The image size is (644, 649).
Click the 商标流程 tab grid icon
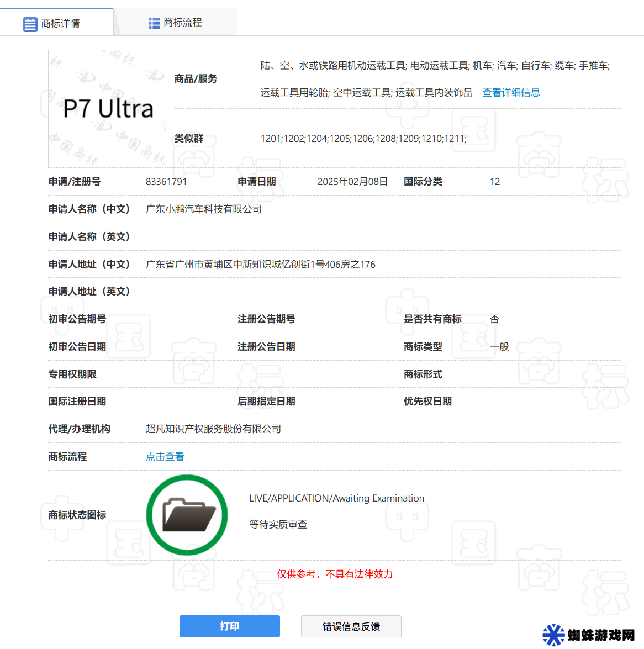click(154, 23)
